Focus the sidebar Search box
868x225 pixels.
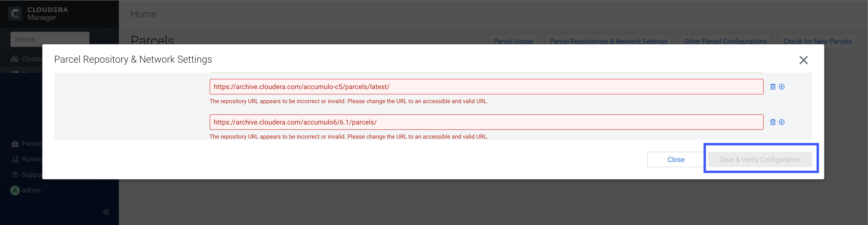point(50,40)
